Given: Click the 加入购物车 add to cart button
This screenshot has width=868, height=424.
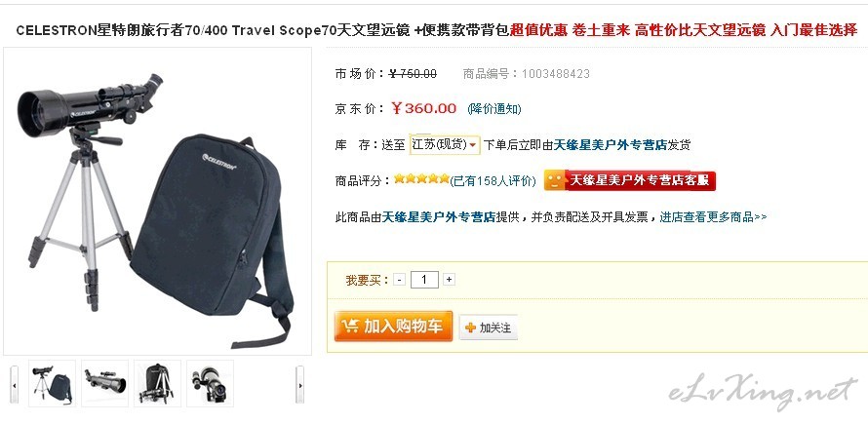Looking at the screenshot, I should (x=393, y=326).
